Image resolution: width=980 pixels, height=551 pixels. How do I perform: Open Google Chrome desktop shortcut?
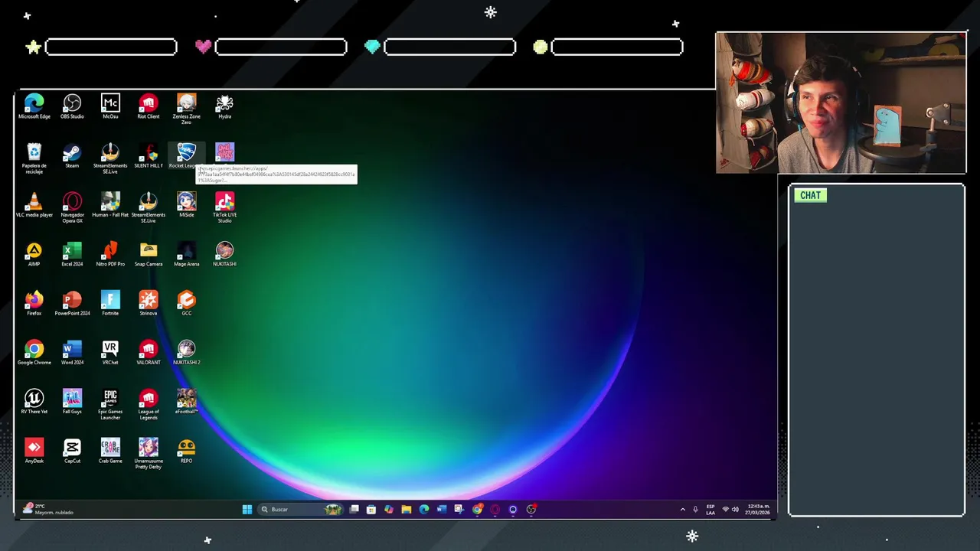pos(34,353)
